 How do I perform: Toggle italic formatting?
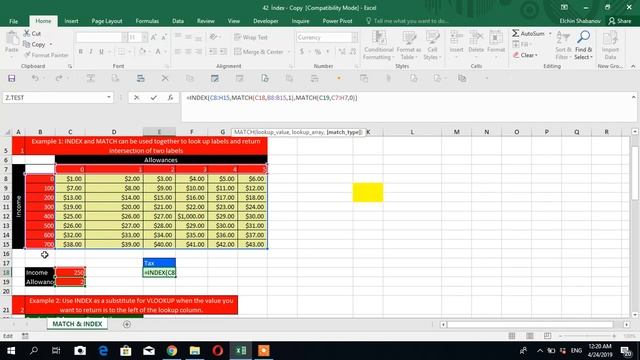tap(91, 52)
